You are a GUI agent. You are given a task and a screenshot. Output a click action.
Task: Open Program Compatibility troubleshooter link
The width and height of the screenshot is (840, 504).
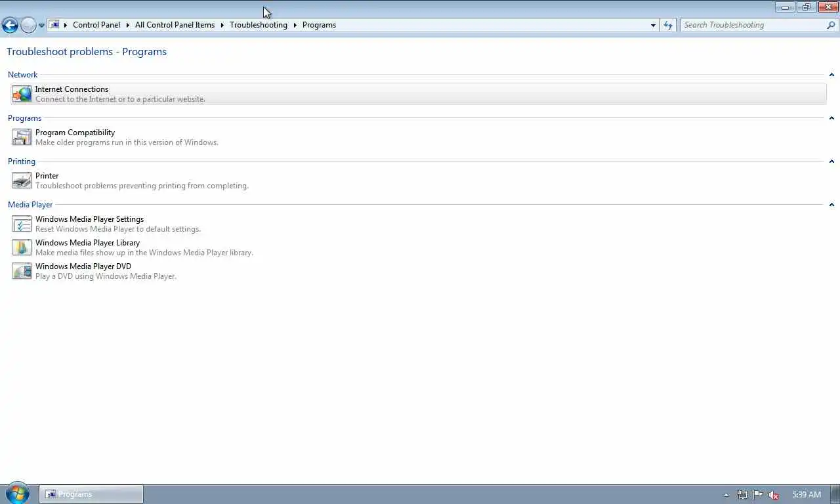75,133
